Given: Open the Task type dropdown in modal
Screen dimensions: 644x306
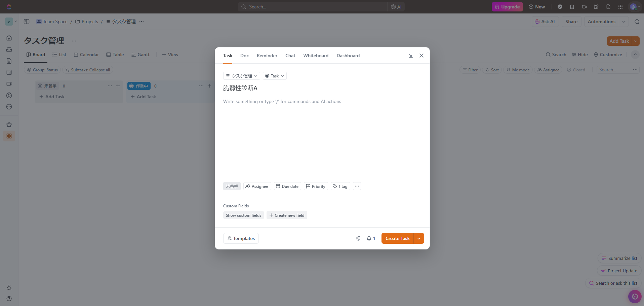Looking at the screenshot, I should (275, 76).
